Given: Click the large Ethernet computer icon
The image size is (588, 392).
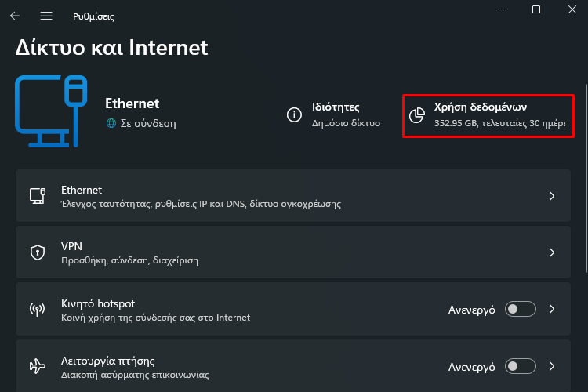Looking at the screenshot, I should click(x=51, y=111).
